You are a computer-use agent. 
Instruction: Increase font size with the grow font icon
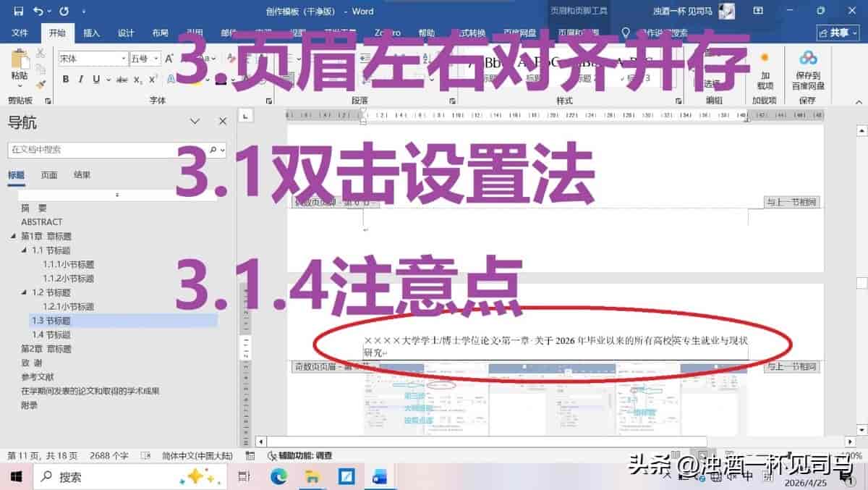point(169,59)
